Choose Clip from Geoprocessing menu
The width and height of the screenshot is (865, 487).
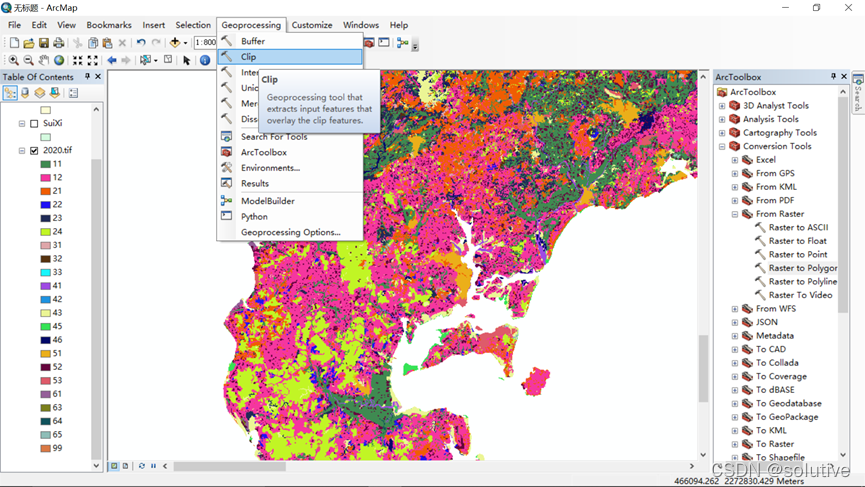point(290,57)
